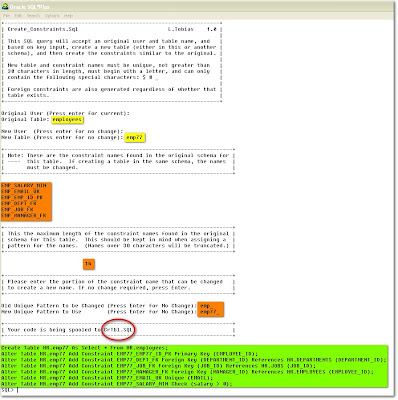398x400 pixels.
Task: Click the EMP_DEPT_FK constraint name
Action: coord(19,203)
